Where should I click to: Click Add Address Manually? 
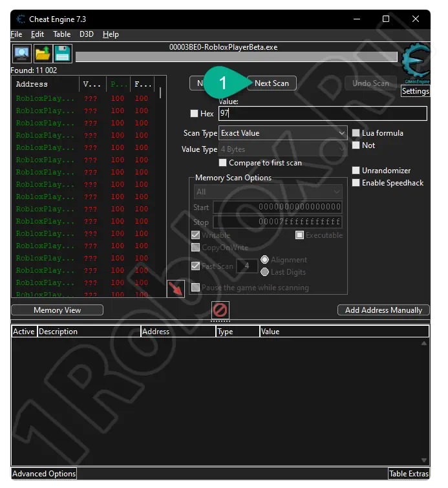[x=383, y=310]
